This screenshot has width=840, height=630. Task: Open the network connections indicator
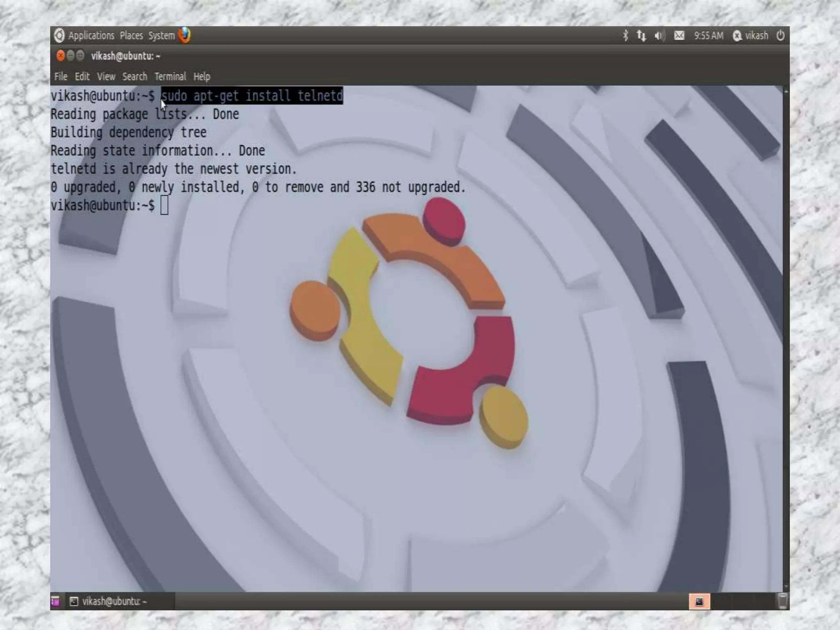click(641, 36)
